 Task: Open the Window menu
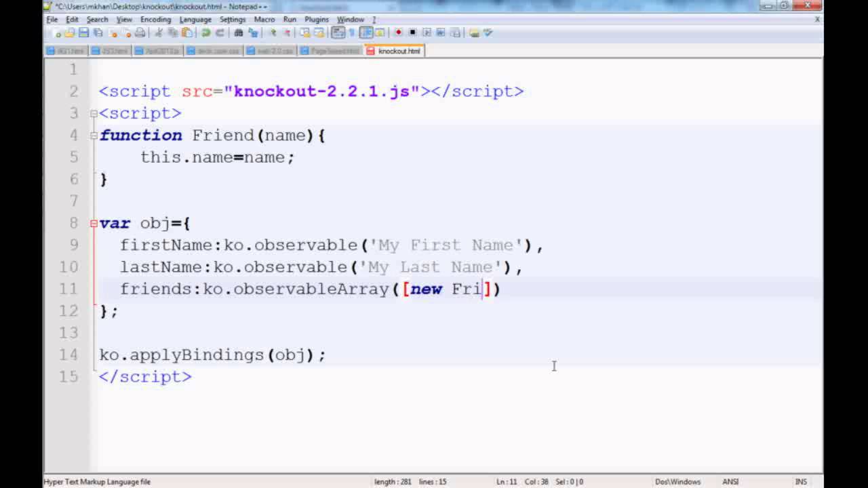pos(351,20)
